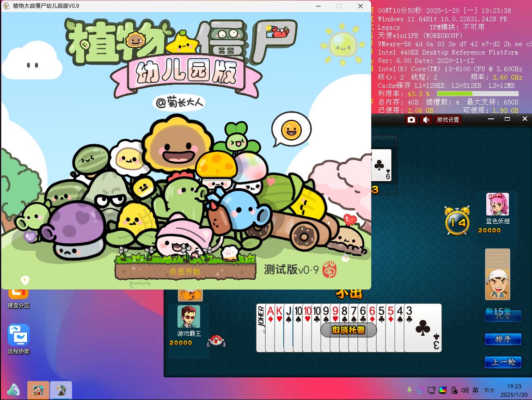This screenshot has height=400, width=532.
Task: Click the 20000 score under 蓝色妖姬
Action: point(489,230)
